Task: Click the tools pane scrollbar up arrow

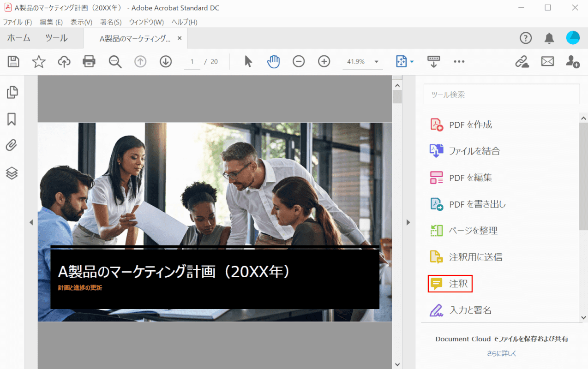Action: [583, 118]
